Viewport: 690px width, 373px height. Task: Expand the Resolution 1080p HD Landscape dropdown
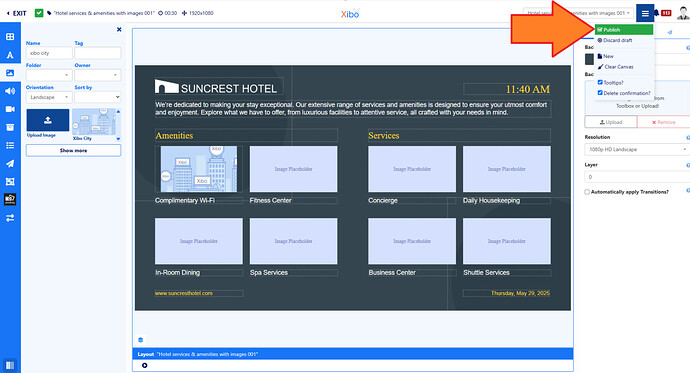637,150
